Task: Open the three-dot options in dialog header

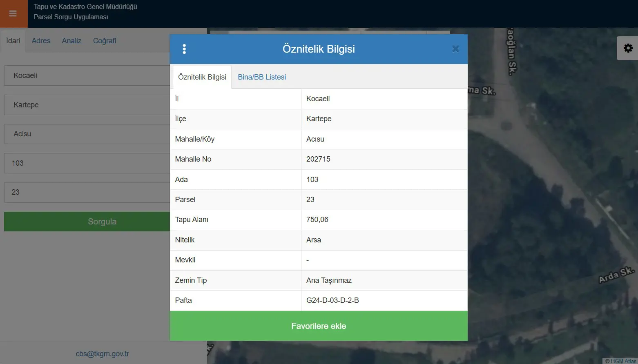Action: 184,49
